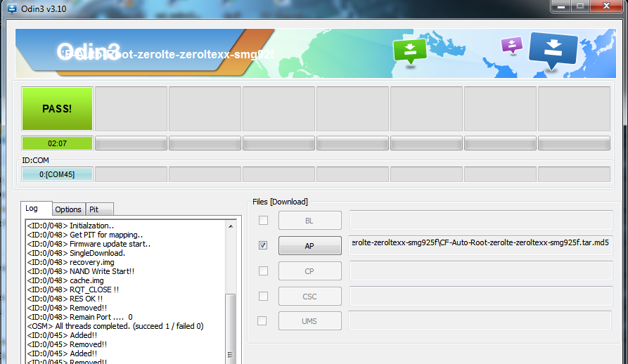Click the empty CP file path field
This screenshot has width=628, height=364.
pyautogui.click(x=481, y=271)
